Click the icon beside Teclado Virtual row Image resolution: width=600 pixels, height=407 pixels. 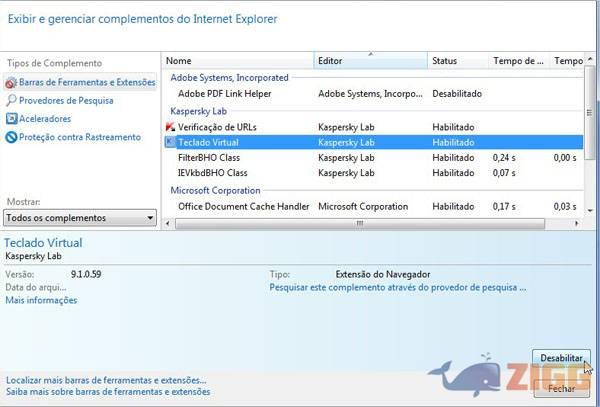coord(170,142)
